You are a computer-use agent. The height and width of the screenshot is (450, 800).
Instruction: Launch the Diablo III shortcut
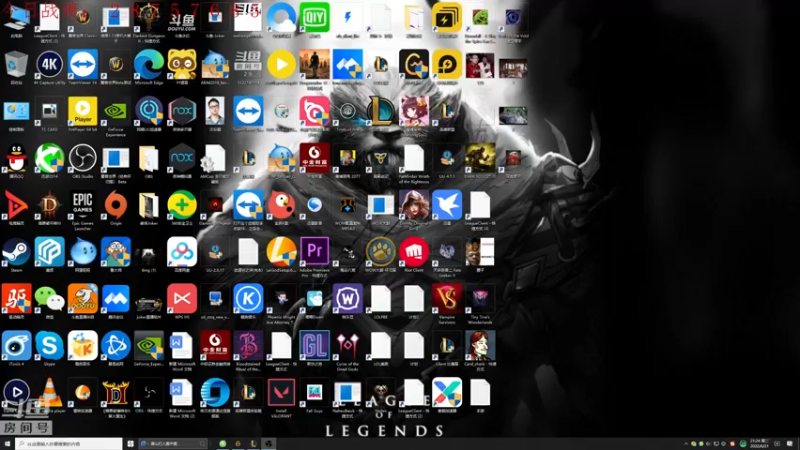49,205
